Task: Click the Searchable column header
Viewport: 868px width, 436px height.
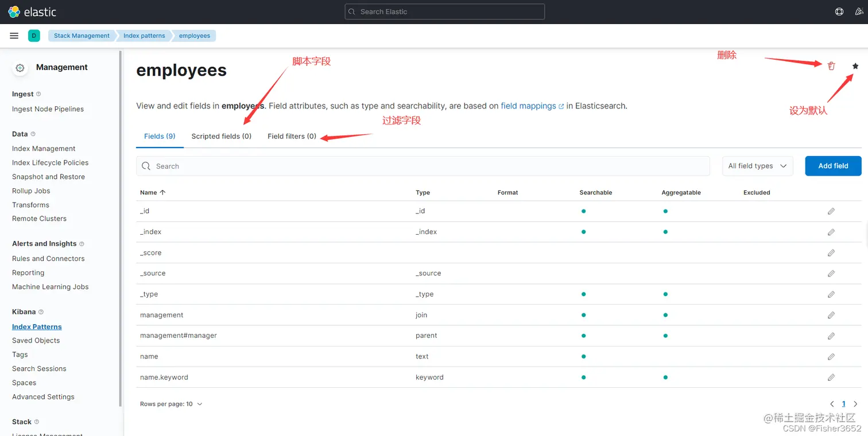Action: click(x=596, y=193)
